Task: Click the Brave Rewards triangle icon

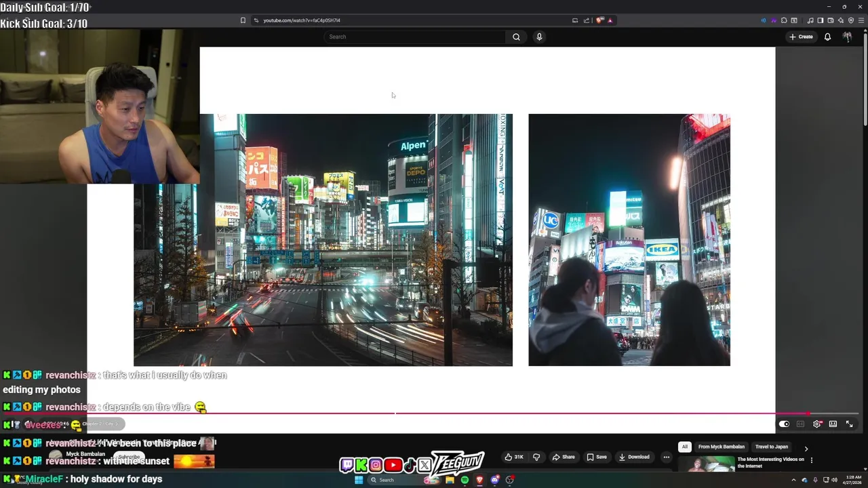Action: tap(610, 20)
